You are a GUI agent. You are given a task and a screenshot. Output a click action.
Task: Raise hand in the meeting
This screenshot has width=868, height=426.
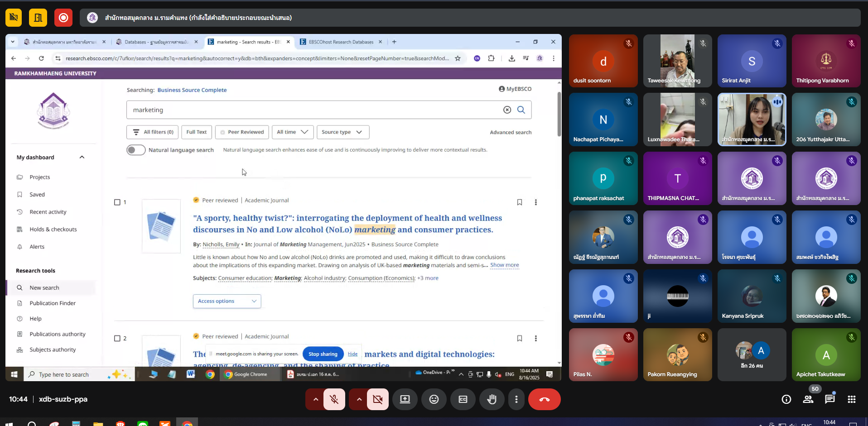pyautogui.click(x=492, y=399)
